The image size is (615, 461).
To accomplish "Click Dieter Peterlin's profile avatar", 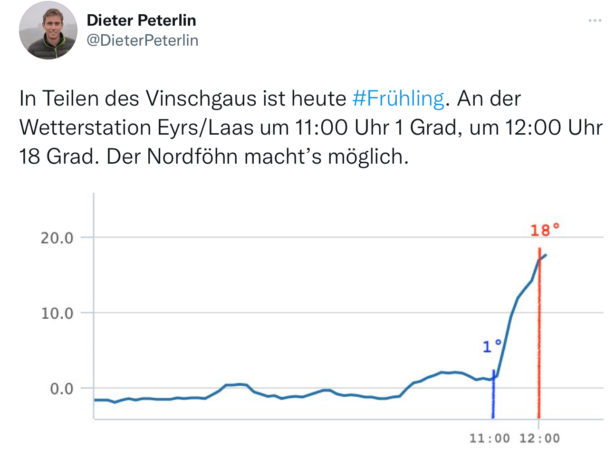I will (x=48, y=30).
